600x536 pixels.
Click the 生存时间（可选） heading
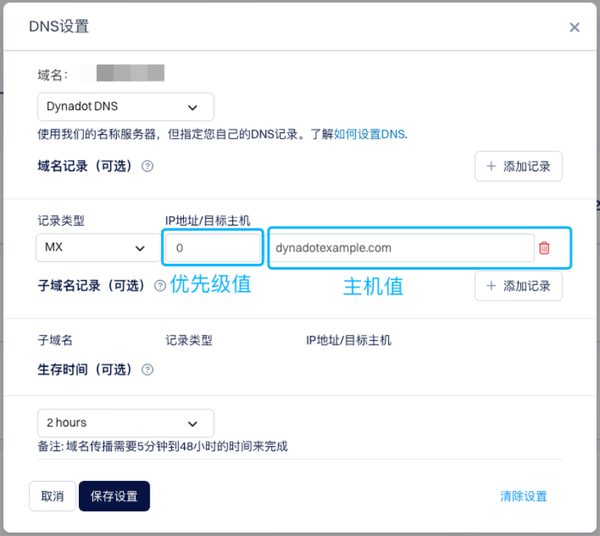[x=85, y=370]
